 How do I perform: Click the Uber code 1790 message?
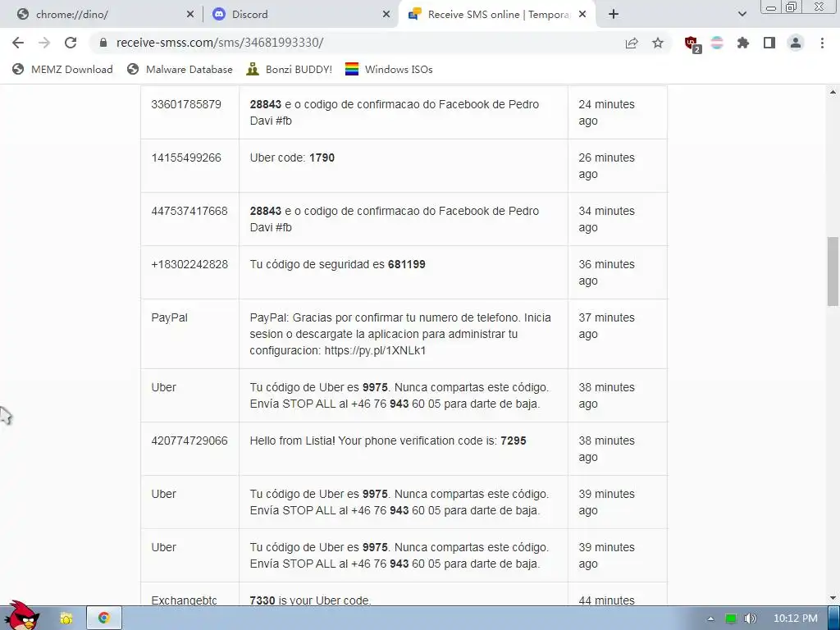[x=292, y=157]
